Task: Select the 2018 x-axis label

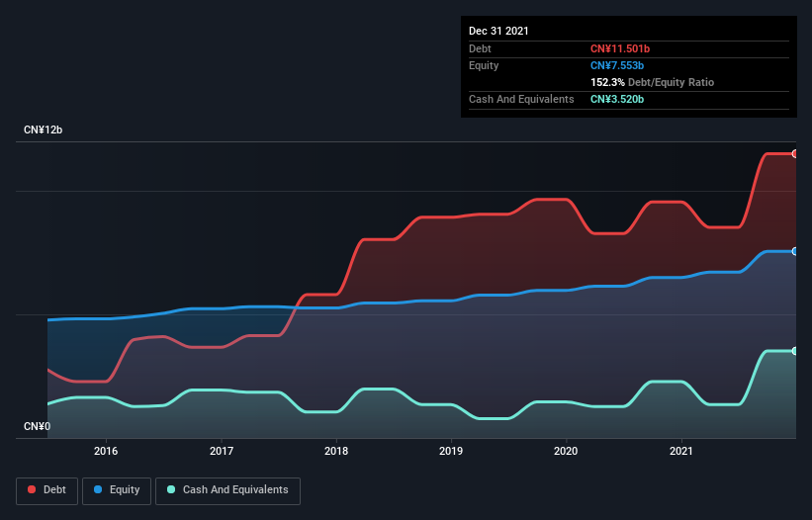Action: (336, 451)
